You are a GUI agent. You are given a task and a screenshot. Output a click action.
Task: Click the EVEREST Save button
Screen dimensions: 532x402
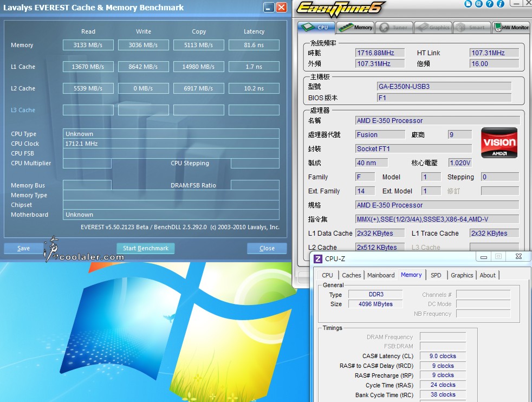pyautogui.click(x=23, y=248)
